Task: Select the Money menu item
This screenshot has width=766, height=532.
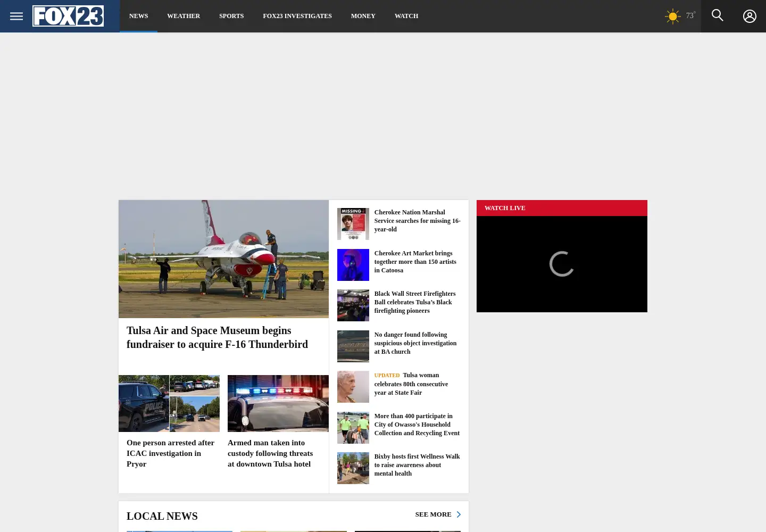Action: point(363,16)
